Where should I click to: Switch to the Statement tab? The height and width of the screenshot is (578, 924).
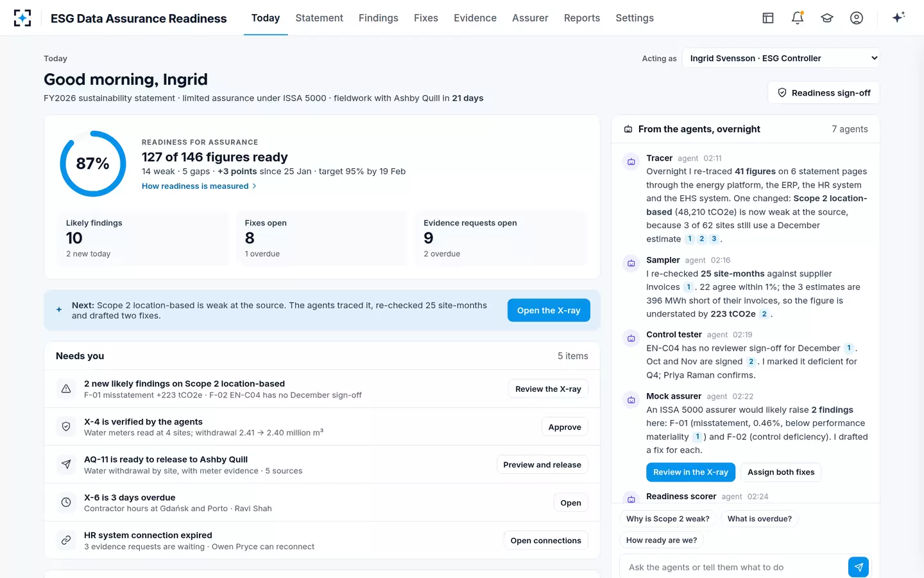pos(319,18)
